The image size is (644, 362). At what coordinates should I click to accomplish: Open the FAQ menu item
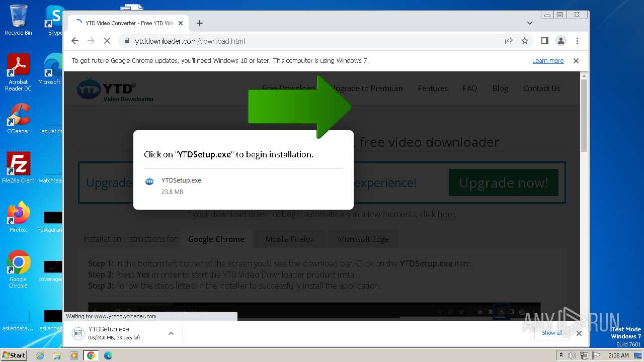pyautogui.click(x=470, y=88)
